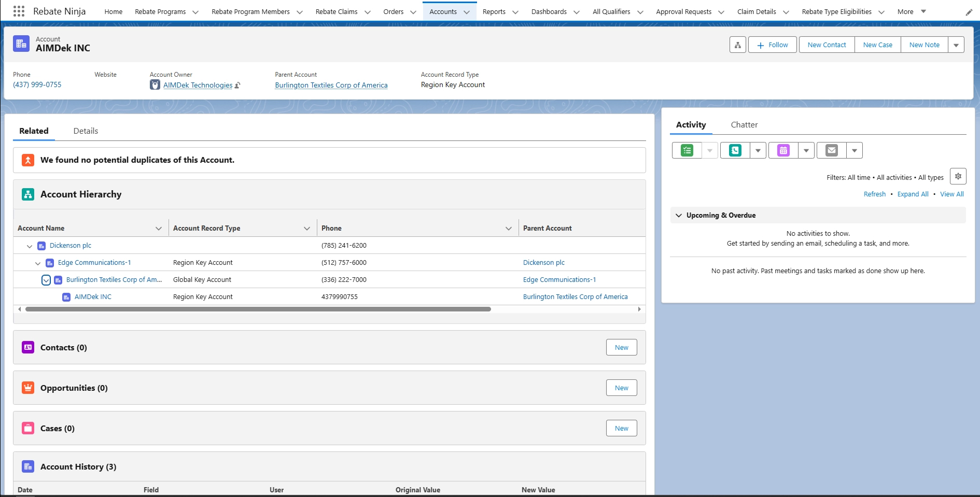Open the App Launcher grid icon
The height and width of the screenshot is (497, 980).
19,11
